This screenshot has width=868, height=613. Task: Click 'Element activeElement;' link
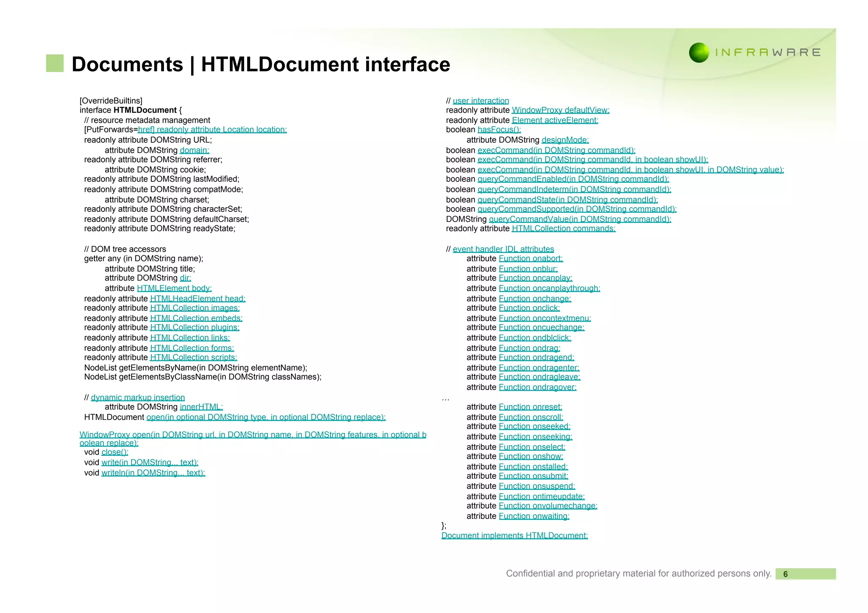(555, 120)
